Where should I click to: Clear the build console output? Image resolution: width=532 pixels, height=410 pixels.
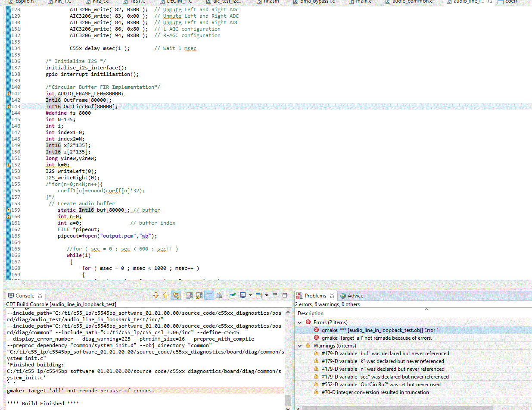click(x=220, y=295)
